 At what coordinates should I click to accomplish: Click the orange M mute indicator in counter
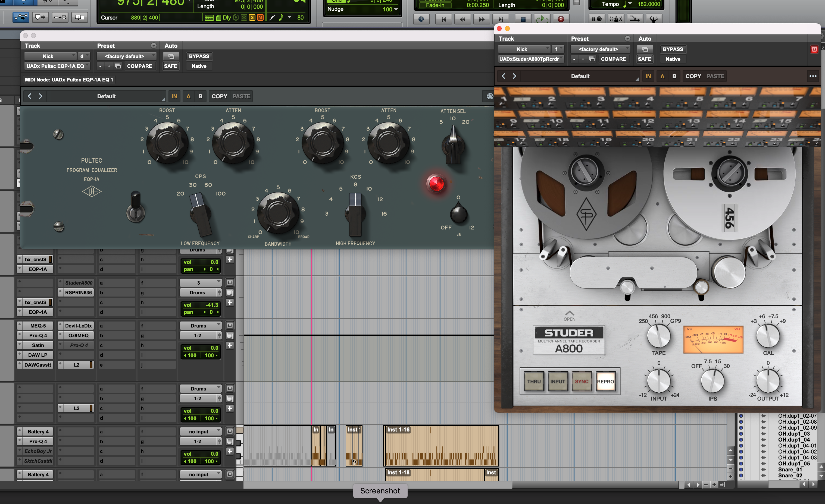[260, 17]
